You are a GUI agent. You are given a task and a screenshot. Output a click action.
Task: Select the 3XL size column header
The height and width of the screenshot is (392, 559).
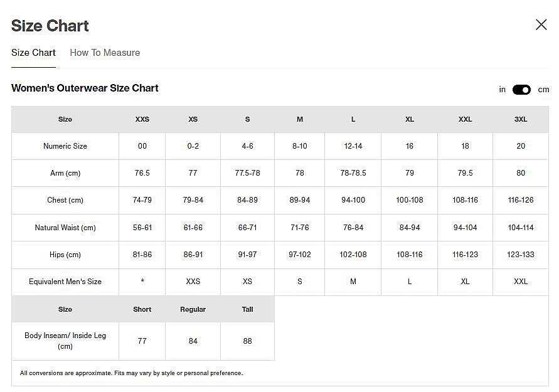[x=521, y=119]
